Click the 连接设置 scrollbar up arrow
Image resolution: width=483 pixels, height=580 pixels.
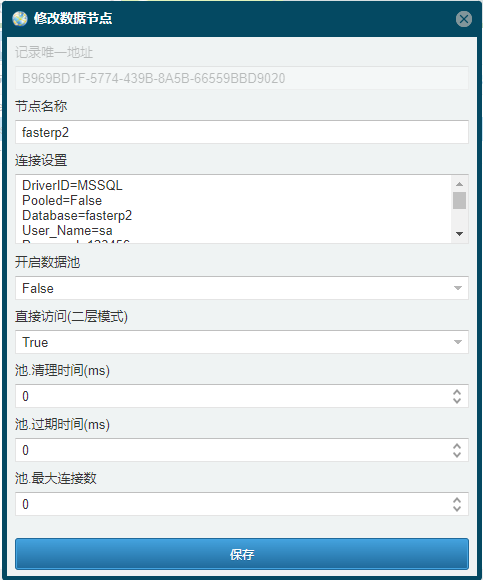tap(459, 184)
